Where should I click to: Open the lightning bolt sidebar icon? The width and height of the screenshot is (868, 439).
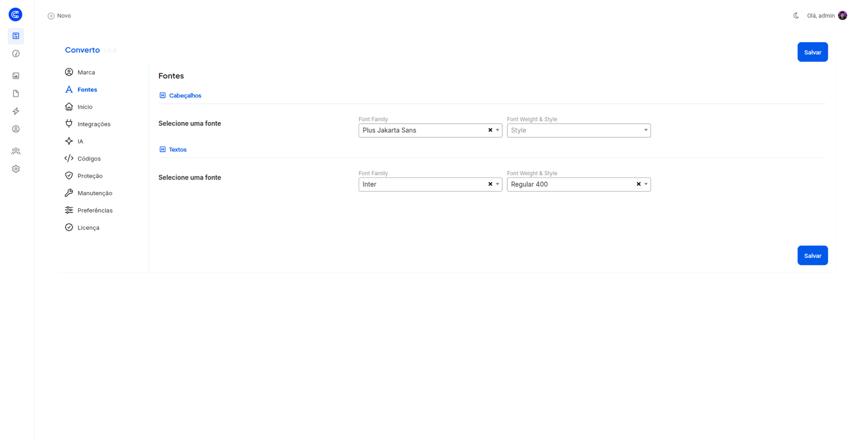tap(16, 111)
